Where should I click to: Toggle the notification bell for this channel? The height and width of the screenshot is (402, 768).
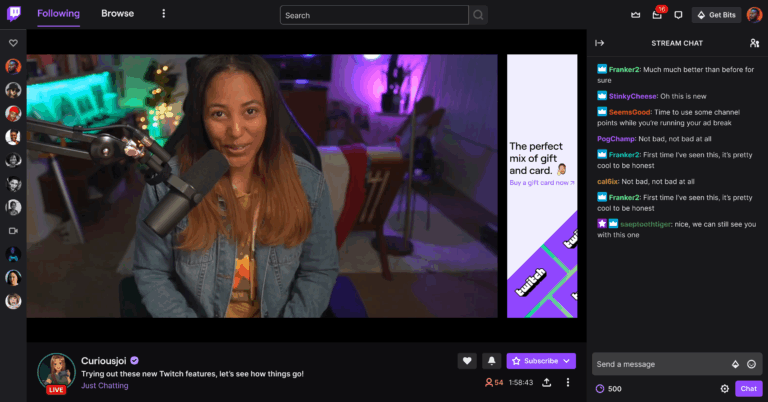pyautogui.click(x=491, y=361)
